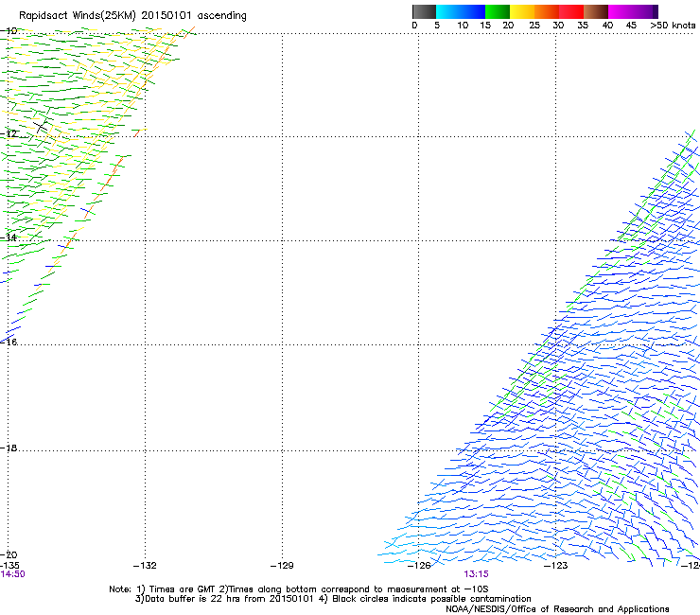Click the '10' legend tick label

click(463, 26)
